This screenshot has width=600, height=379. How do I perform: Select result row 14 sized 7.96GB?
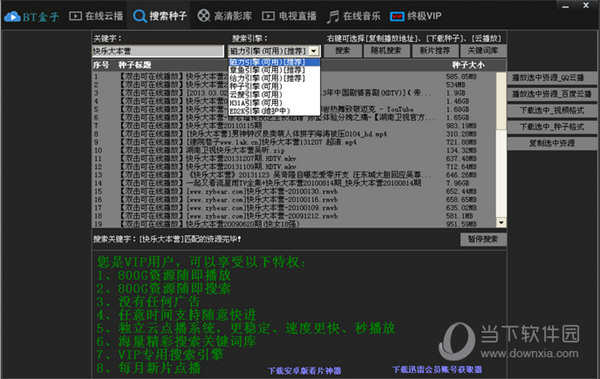click(x=295, y=183)
